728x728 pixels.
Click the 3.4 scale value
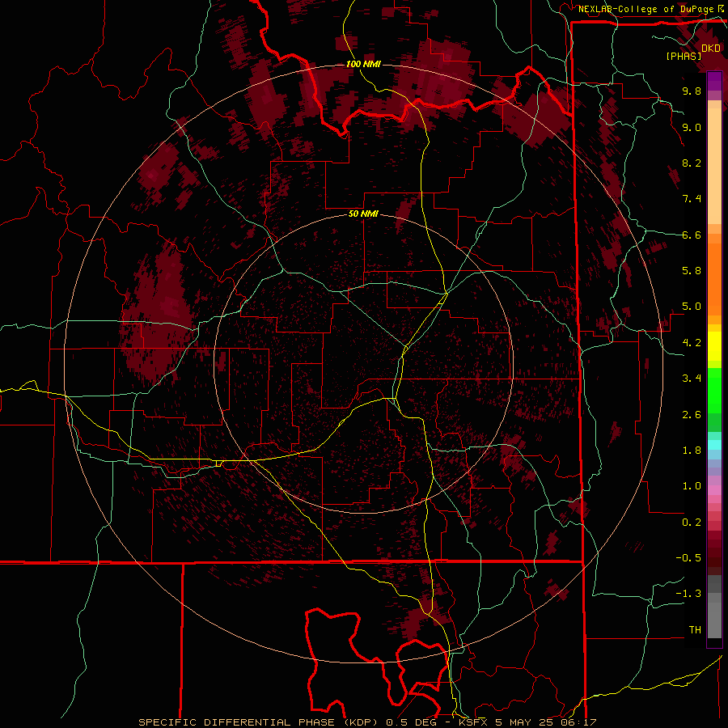point(692,379)
